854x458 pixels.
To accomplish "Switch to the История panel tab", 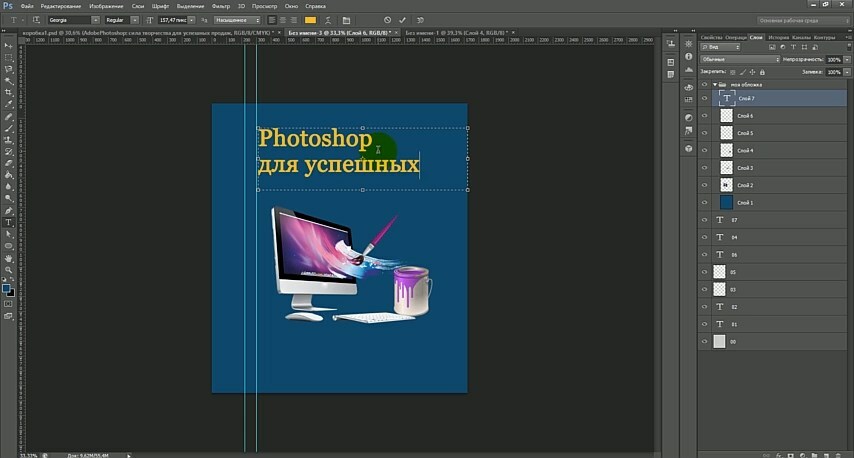I will point(778,37).
